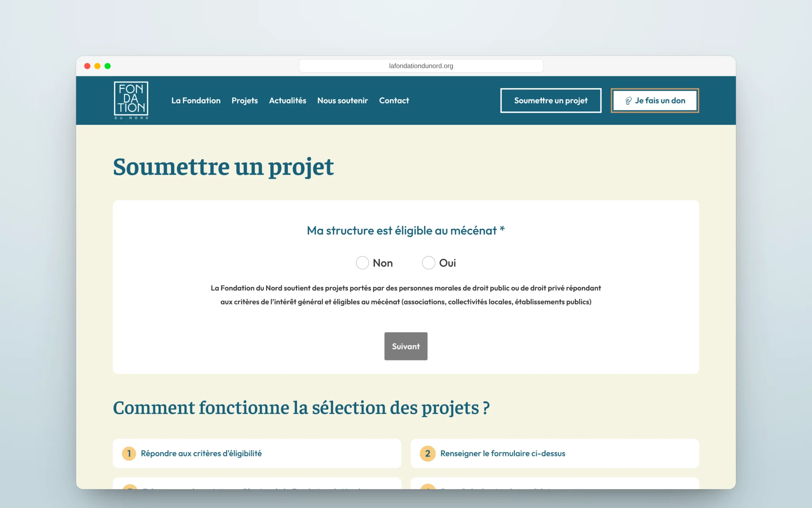Click the Comment fonctionne la sélection heading
Image resolution: width=812 pixels, height=508 pixels.
pos(301,408)
